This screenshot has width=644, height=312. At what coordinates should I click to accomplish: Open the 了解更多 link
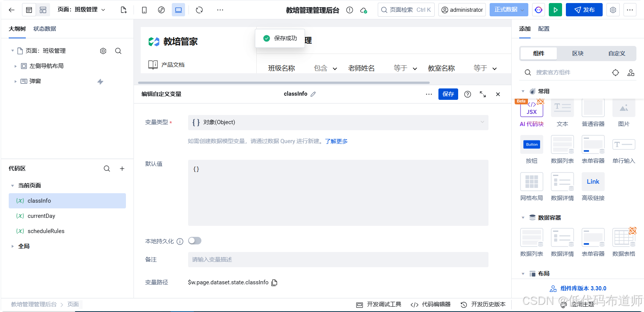pos(336,141)
